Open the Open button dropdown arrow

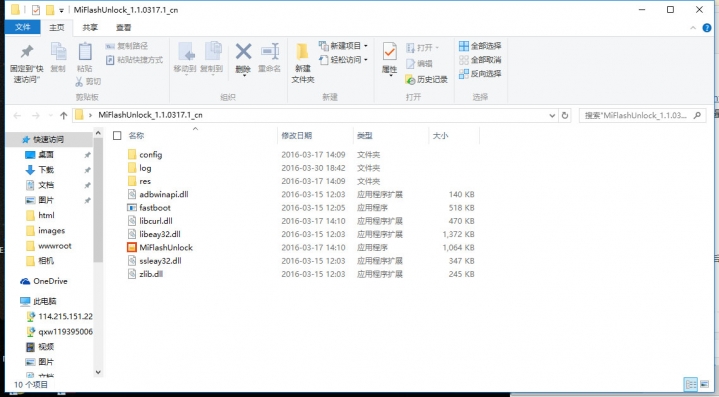point(437,48)
